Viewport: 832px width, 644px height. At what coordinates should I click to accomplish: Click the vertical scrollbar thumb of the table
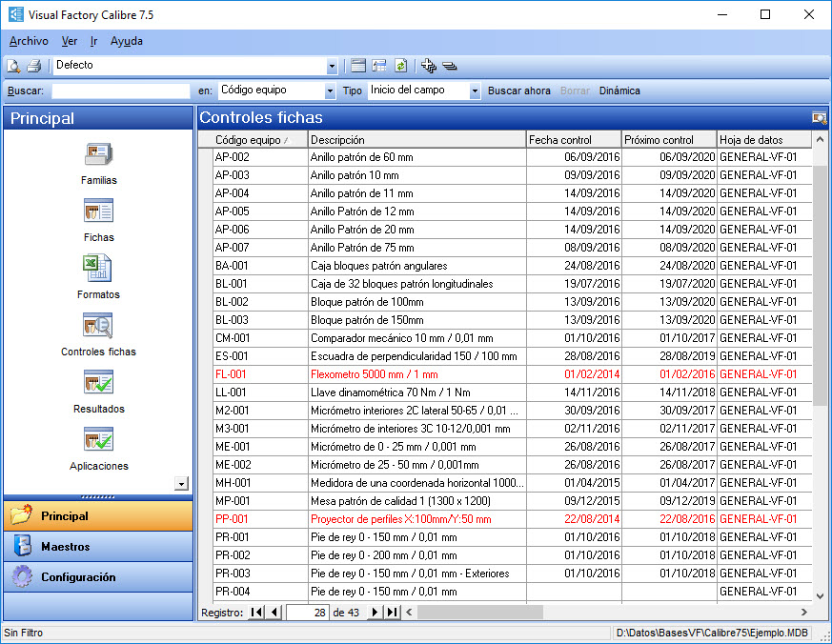click(820, 286)
